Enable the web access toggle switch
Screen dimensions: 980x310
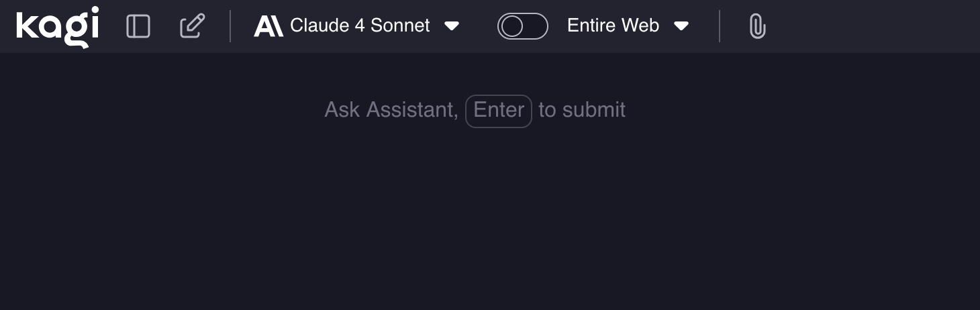[522, 26]
